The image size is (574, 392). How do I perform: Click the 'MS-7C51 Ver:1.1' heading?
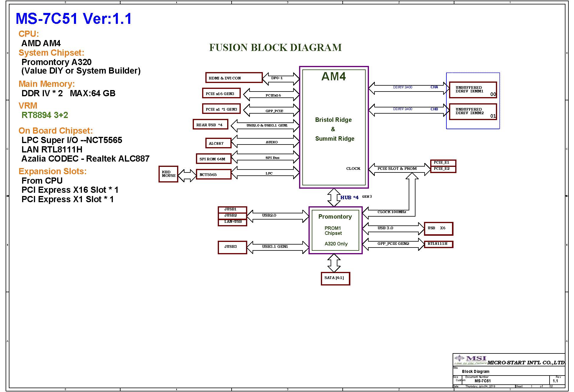tap(74, 19)
